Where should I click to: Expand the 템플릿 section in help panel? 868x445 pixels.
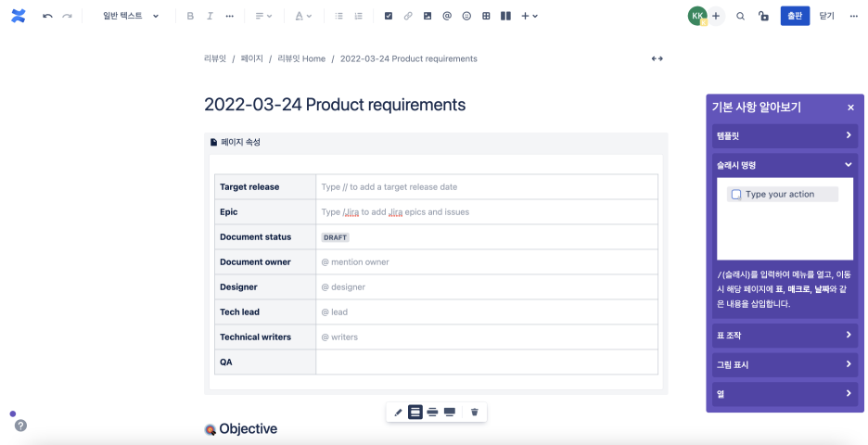coord(784,135)
